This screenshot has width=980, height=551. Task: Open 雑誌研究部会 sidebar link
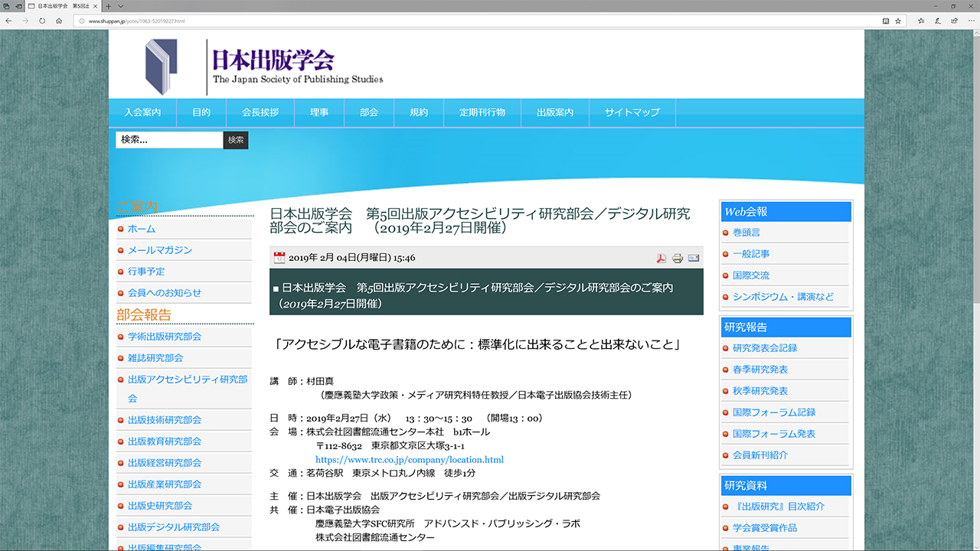tap(155, 358)
